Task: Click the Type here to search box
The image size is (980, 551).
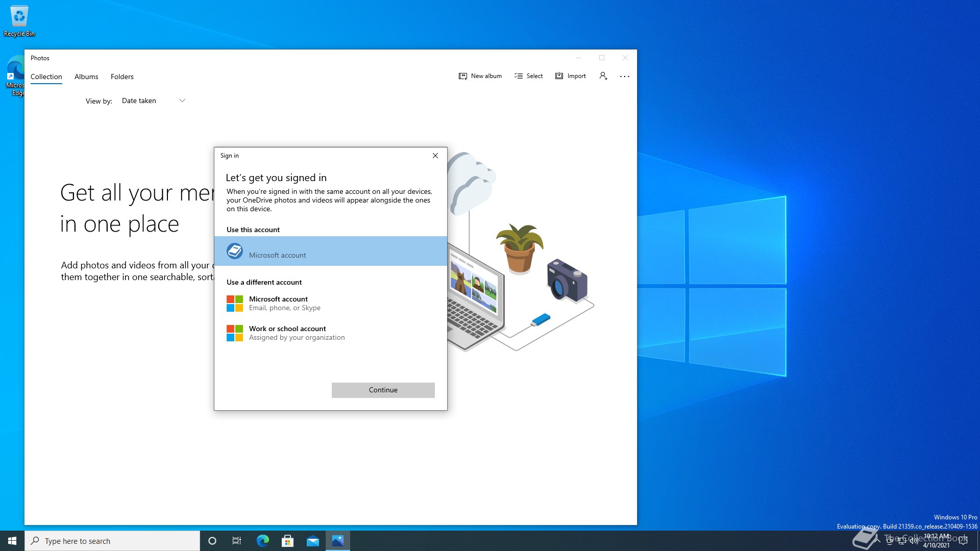Action: 112,541
